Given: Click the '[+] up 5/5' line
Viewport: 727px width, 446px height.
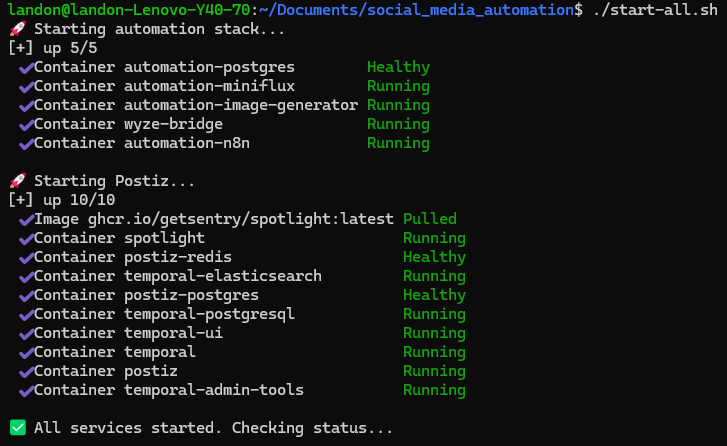Looking at the screenshot, I should point(53,48).
